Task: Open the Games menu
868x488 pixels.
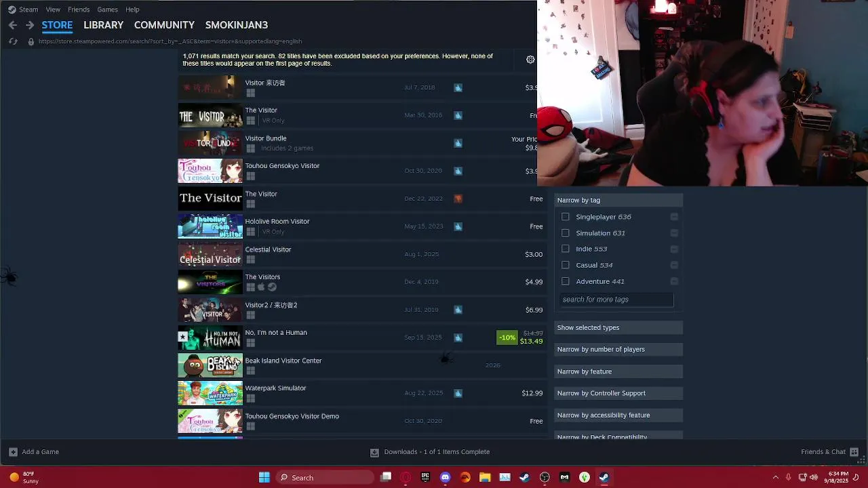Action: coord(107,9)
